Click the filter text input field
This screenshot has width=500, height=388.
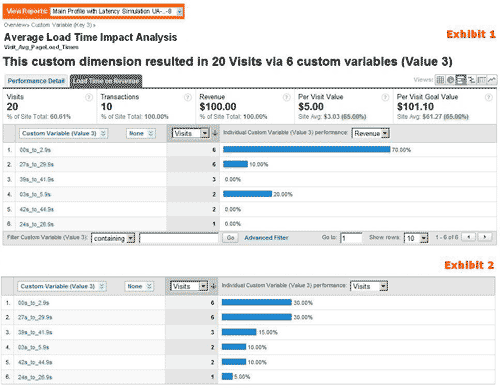(179, 238)
